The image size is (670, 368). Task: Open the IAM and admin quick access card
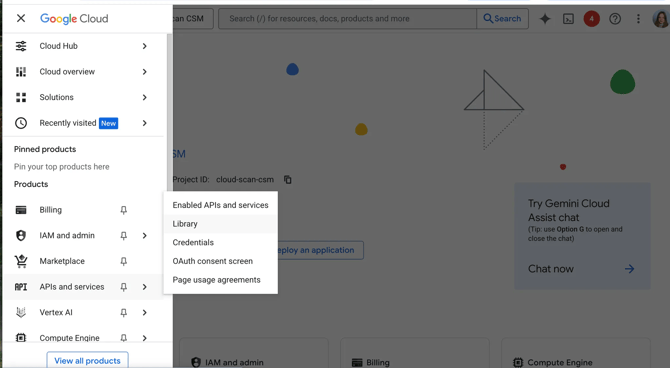254,353
